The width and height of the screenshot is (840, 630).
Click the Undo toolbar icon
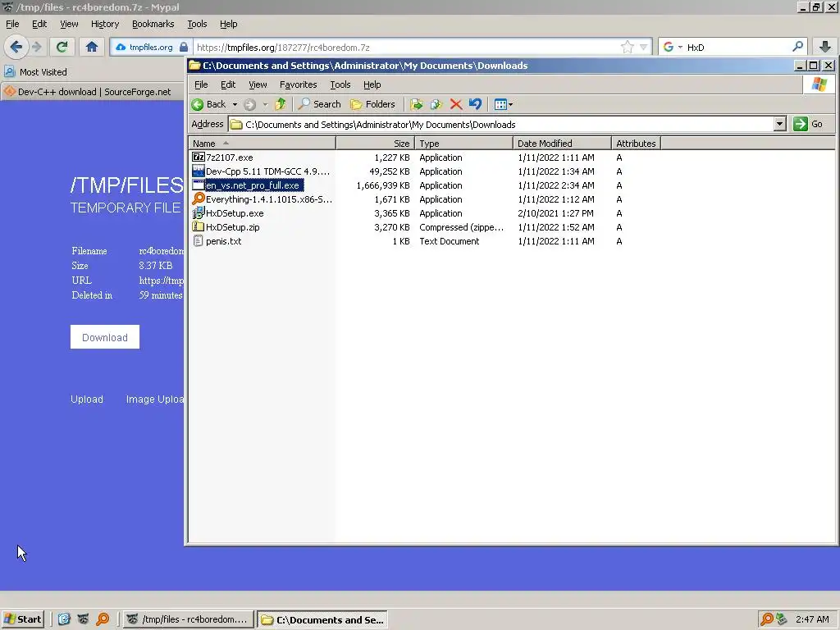(475, 104)
